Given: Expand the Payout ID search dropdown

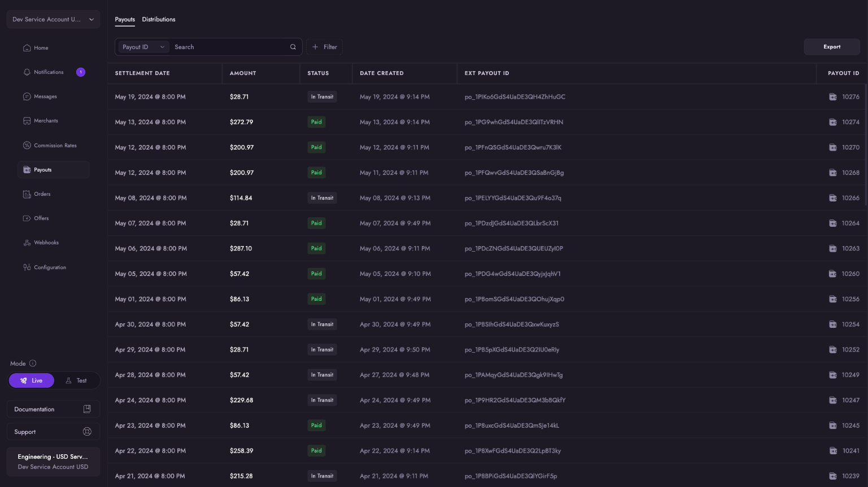Looking at the screenshot, I should point(143,47).
